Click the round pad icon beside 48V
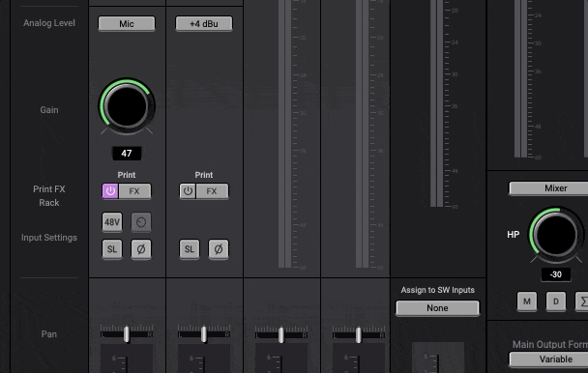The width and height of the screenshot is (588, 373). pyautogui.click(x=141, y=222)
